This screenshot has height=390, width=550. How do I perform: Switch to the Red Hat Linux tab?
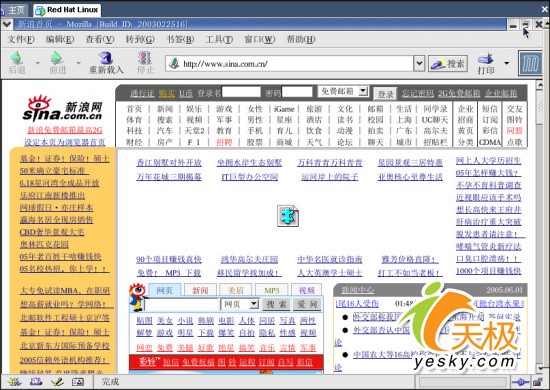click(x=67, y=10)
